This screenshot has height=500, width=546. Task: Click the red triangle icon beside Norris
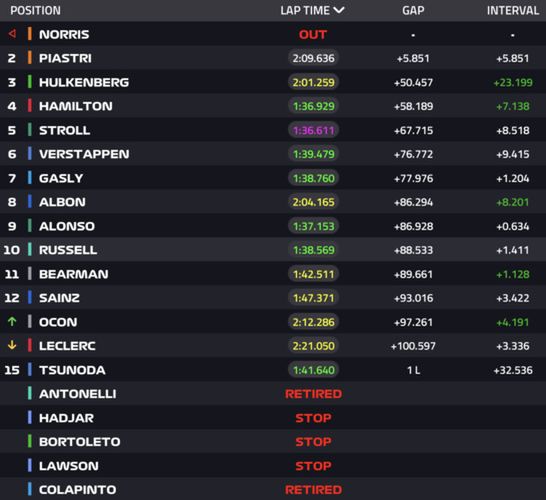[x=12, y=34]
